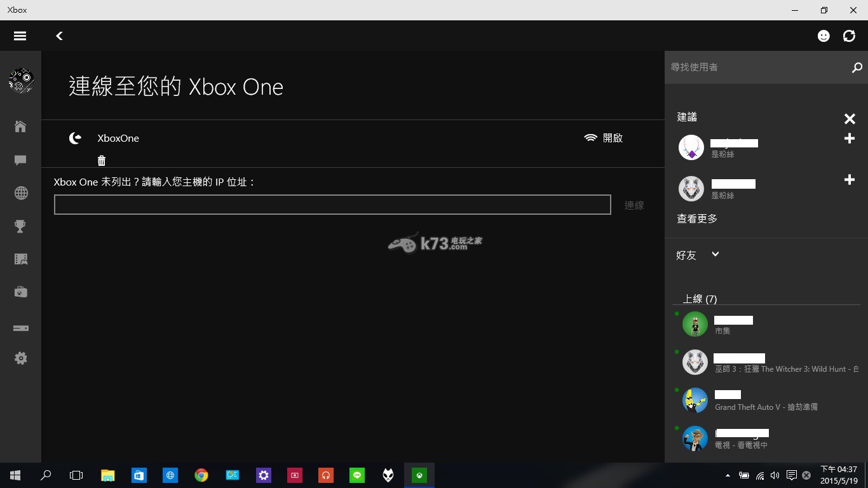Open the friend playing The Witcher 3
The height and width of the screenshot is (488, 868).
766,363
